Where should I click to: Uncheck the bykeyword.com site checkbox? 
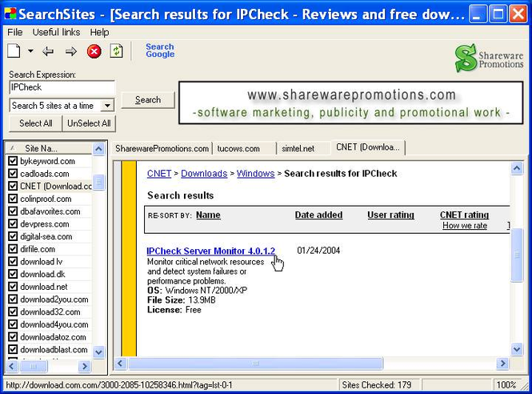(x=13, y=161)
